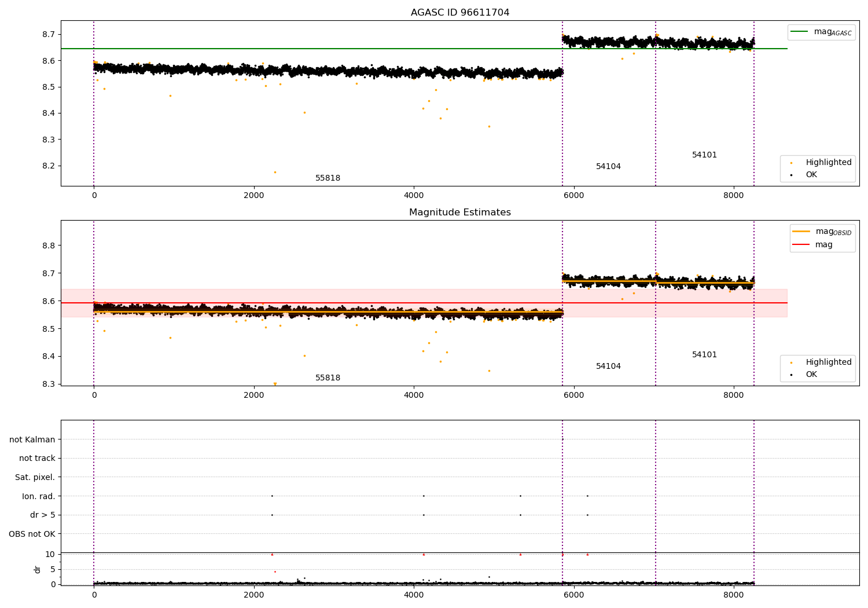Screen dimensions: 868x608
Task: Click 'OK' in the Magnitude Estimates legend
Action: (x=811, y=374)
